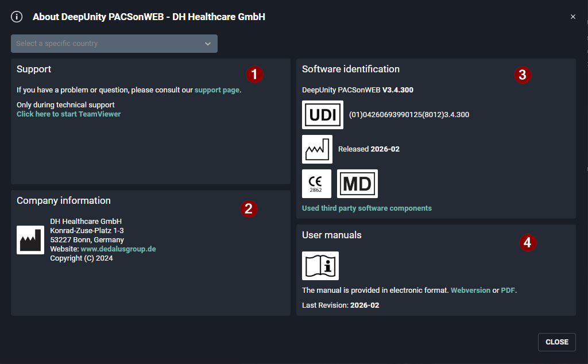Open the Webversion of the manual

tap(470, 291)
